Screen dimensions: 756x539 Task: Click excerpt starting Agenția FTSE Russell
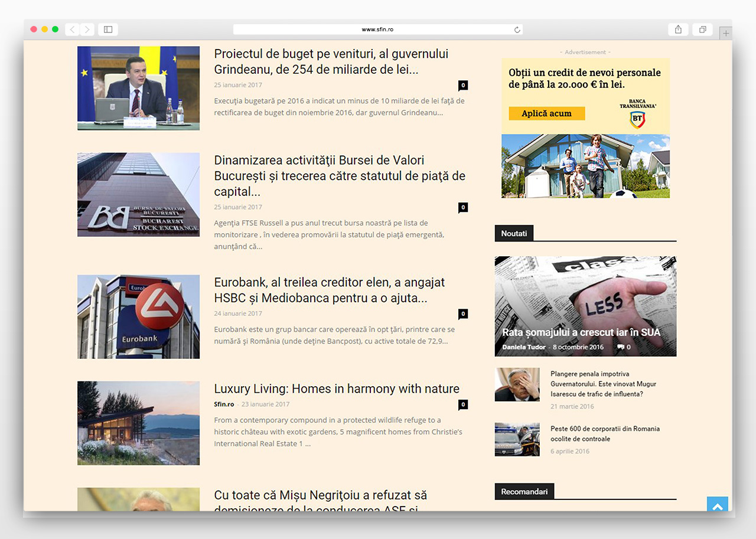[x=329, y=234]
